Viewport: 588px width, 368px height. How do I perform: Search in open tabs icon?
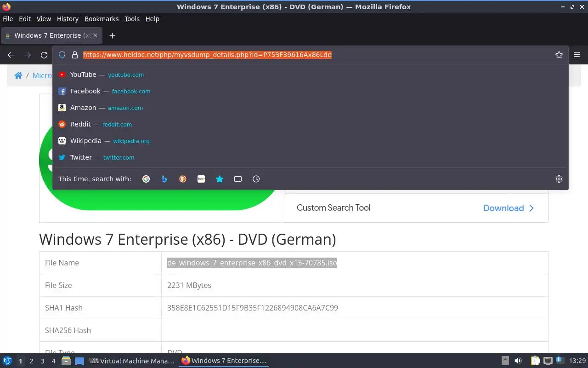coord(238,179)
